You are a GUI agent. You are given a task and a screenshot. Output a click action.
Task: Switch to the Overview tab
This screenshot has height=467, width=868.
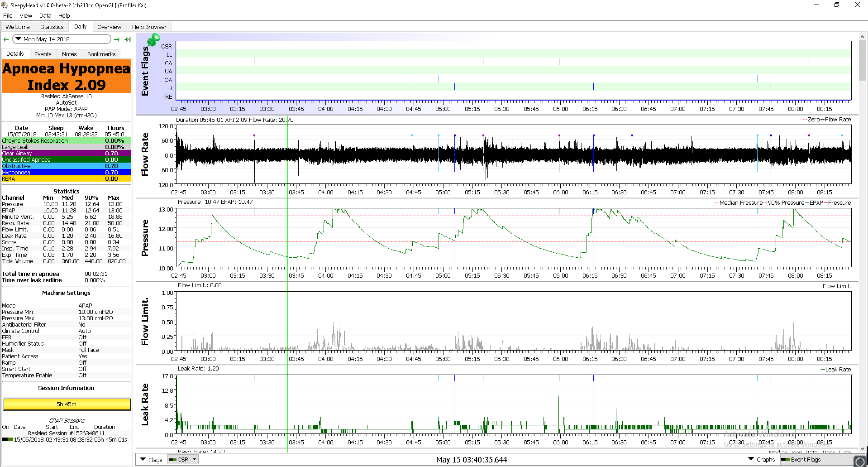point(110,27)
